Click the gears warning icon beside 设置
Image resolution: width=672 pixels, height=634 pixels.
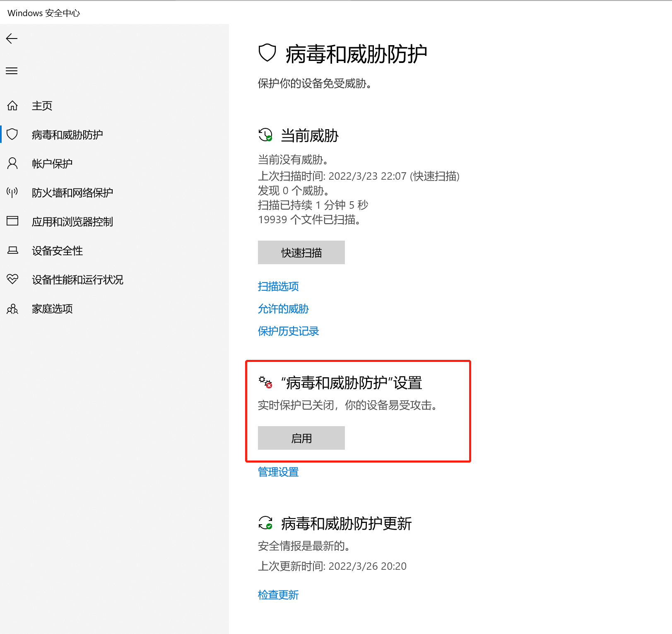click(x=265, y=382)
